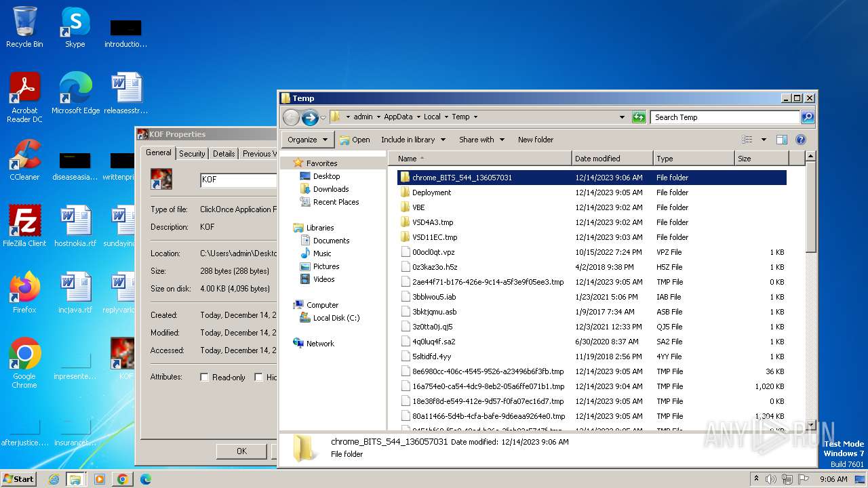The image size is (868, 488).
Task: Open address bar history dropdown arrow
Action: pos(623,117)
